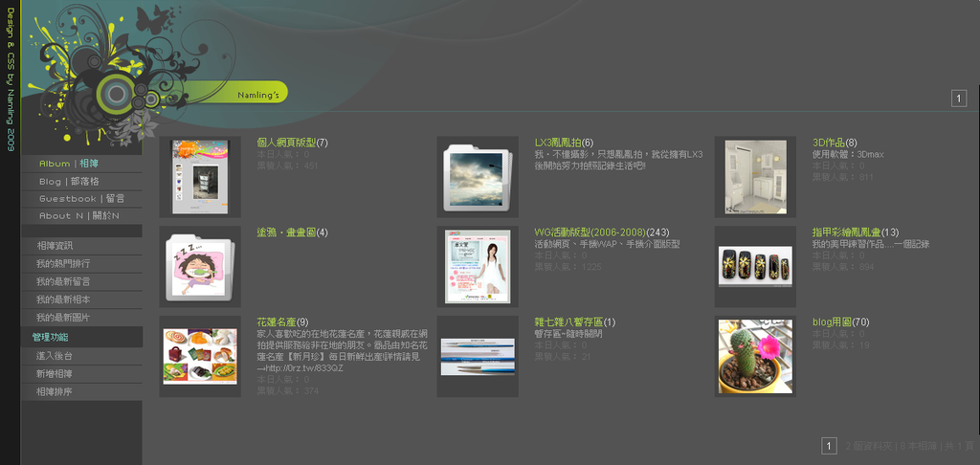Screen dimensions: 980x465
Task: Open the 指甲彩繪亂亂畫 nail art thumbnail
Action: point(755,266)
